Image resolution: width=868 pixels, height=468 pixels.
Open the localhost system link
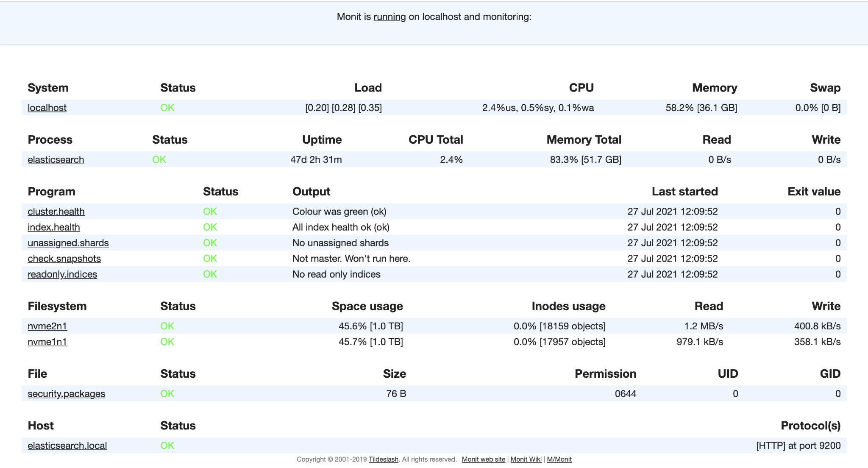pos(47,108)
